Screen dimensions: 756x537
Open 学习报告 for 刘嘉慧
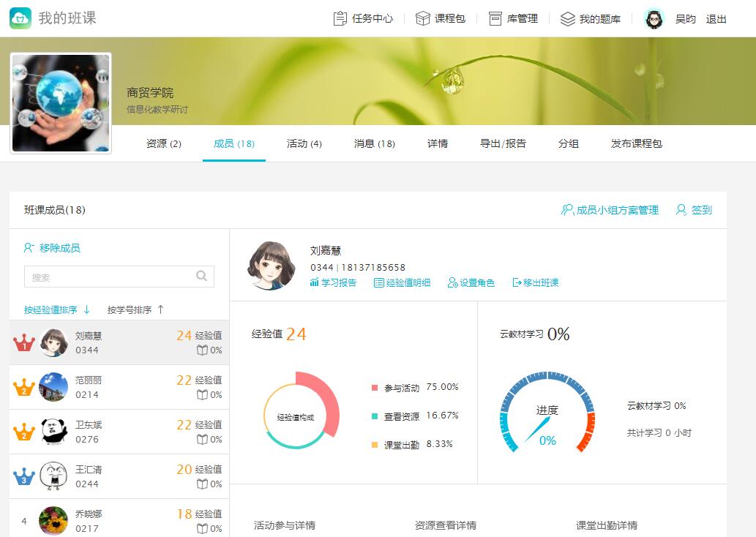point(333,283)
